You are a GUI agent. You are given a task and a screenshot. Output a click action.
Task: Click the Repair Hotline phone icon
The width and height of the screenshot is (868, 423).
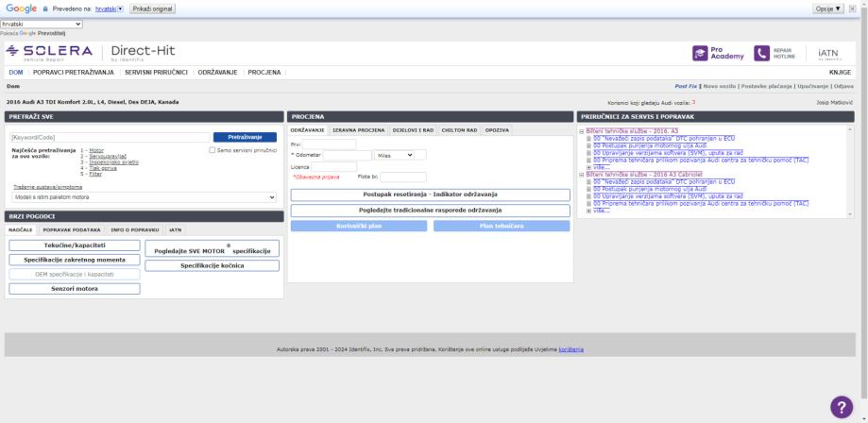762,54
